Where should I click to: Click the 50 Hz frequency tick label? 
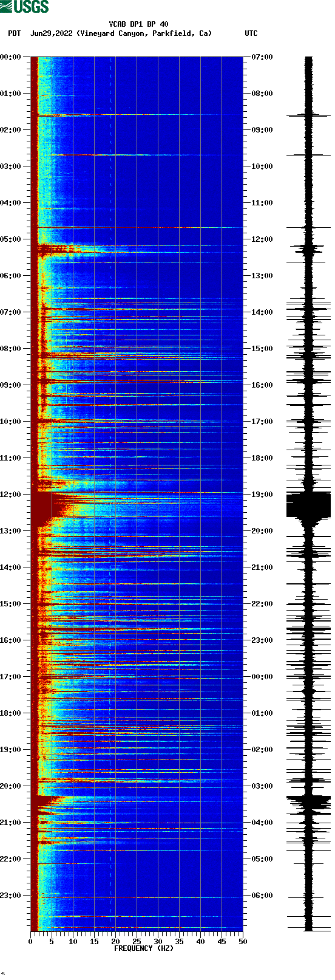[x=243, y=942]
